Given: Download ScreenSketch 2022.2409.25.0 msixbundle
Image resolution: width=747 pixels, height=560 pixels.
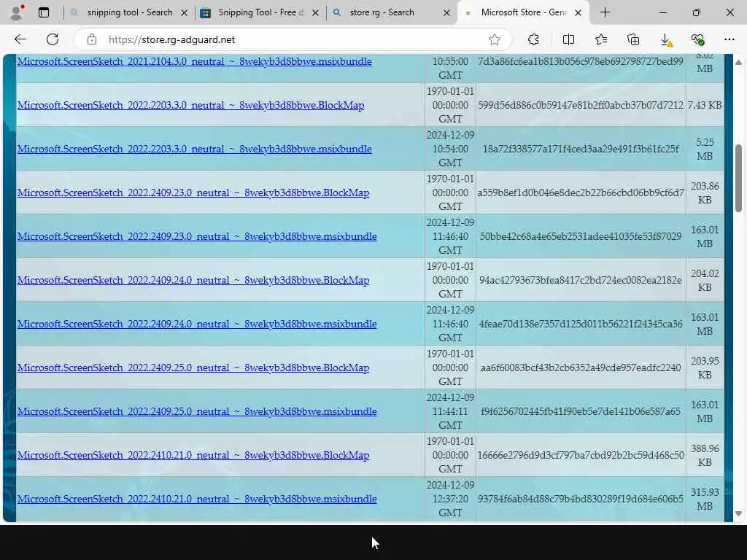Looking at the screenshot, I should click(197, 411).
